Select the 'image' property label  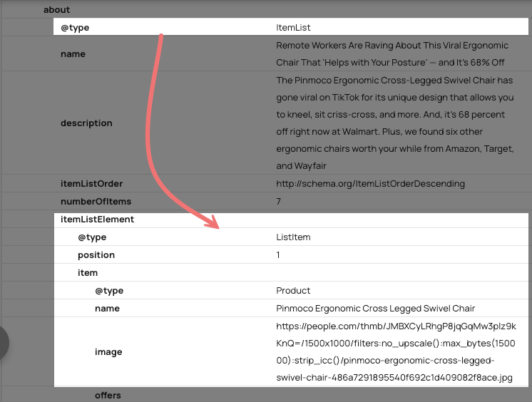click(x=108, y=351)
